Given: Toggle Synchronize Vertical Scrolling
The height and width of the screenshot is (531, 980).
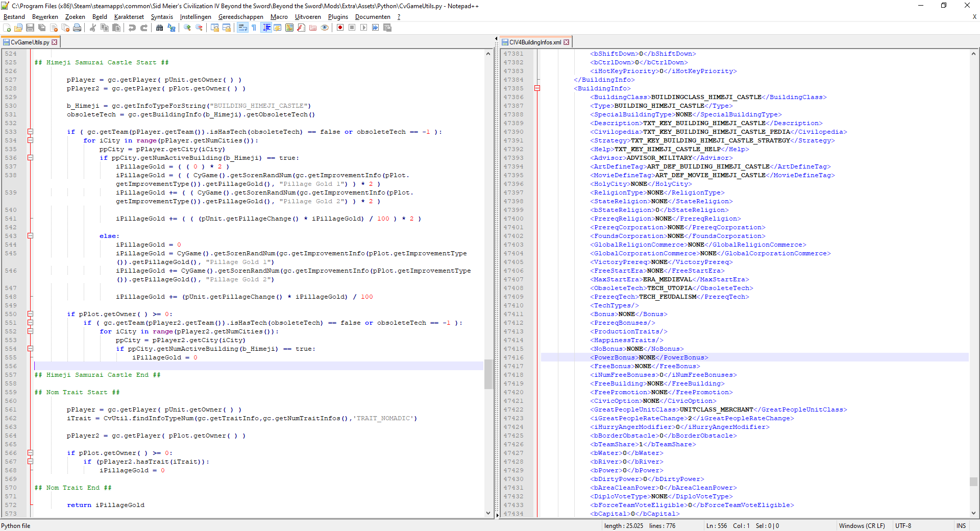Looking at the screenshot, I should (215, 28).
